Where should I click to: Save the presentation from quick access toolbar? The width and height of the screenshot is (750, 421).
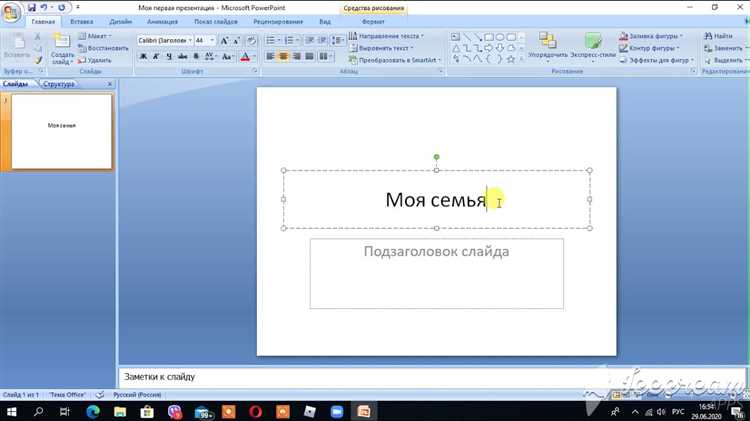pos(32,8)
